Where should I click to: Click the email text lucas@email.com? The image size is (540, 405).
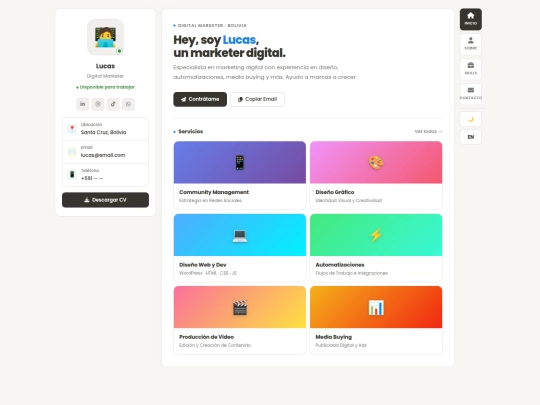(x=103, y=155)
